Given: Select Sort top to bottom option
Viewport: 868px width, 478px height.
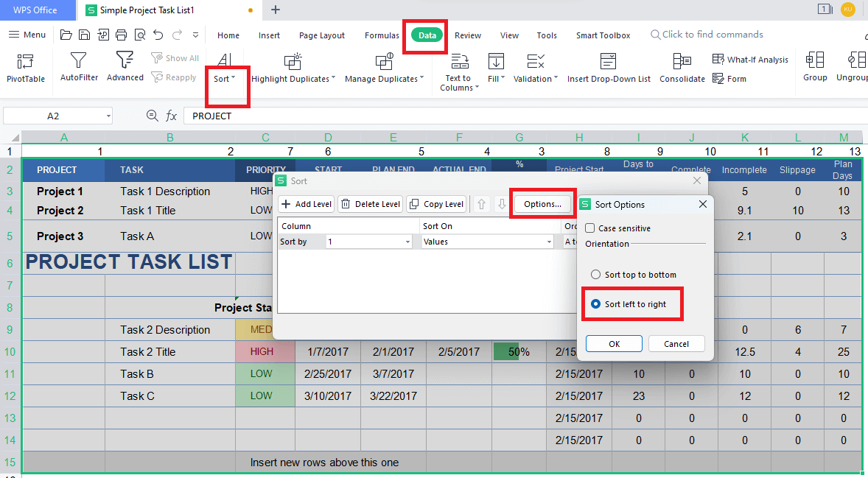Looking at the screenshot, I should (x=596, y=275).
